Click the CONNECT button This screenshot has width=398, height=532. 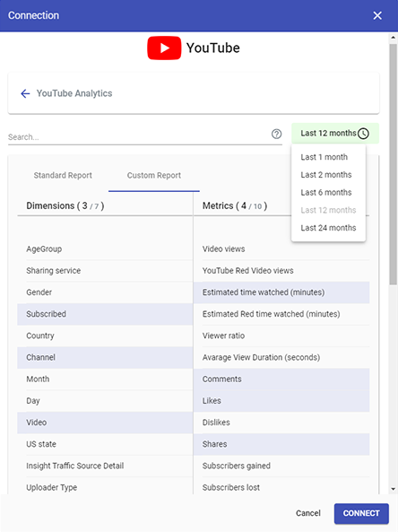click(361, 513)
